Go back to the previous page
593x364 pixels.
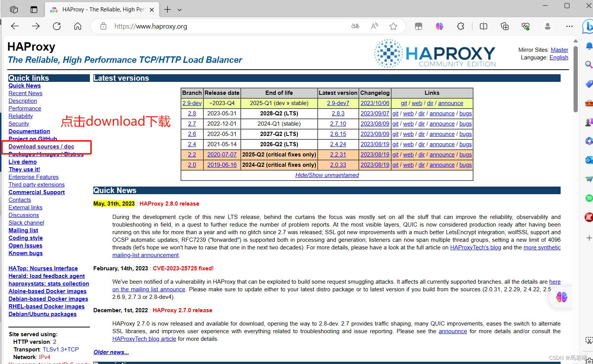pos(15,26)
